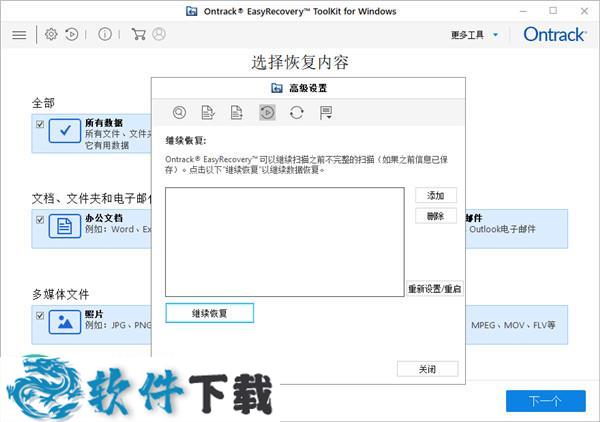Viewport: 600px width, 422px height.
Task: Click inside the saved scan list box
Action: click(285, 242)
